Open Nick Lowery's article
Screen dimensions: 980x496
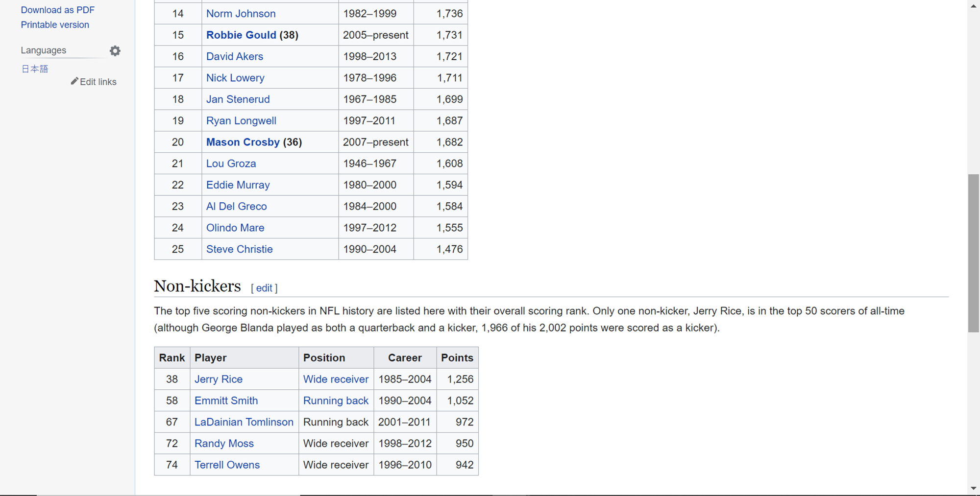click(235, 78)
